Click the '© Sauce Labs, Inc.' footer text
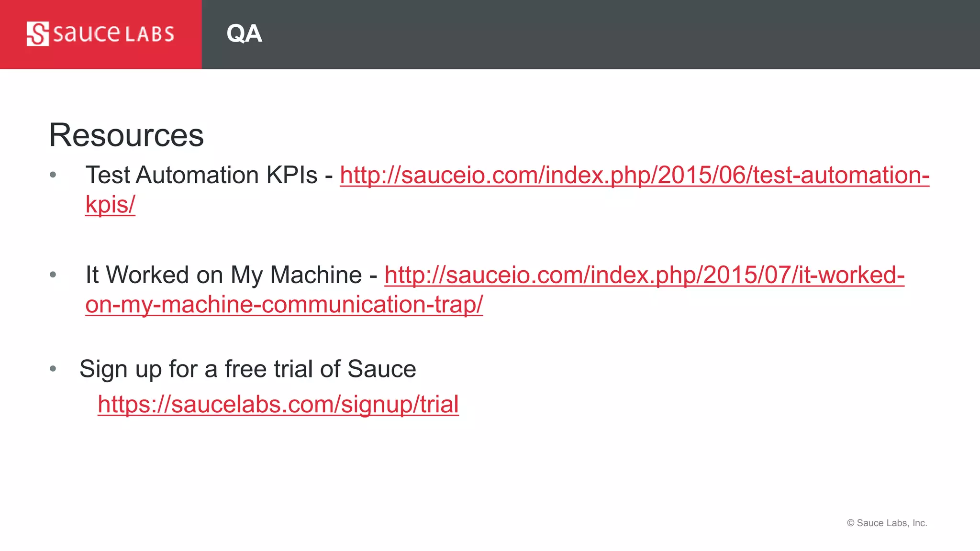 tap(887, 523)
